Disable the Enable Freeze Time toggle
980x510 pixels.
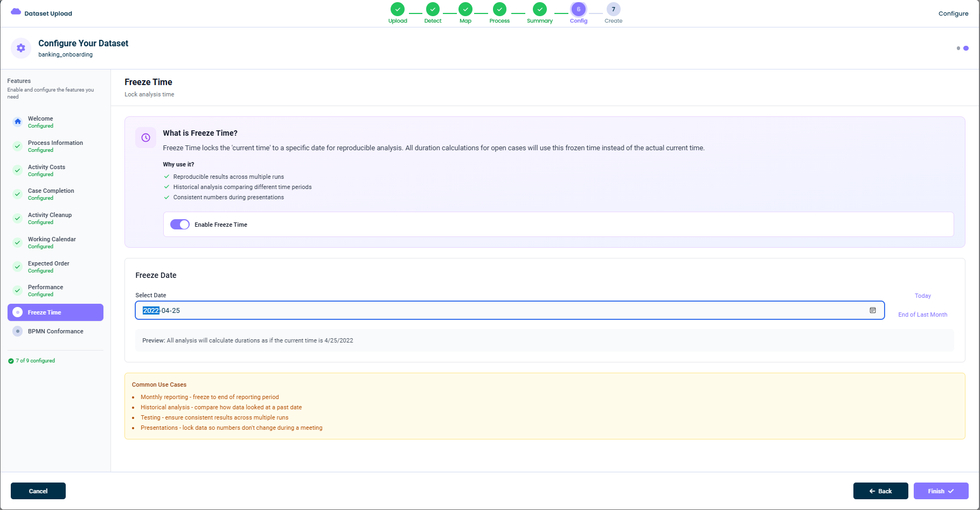click(180, 225)
